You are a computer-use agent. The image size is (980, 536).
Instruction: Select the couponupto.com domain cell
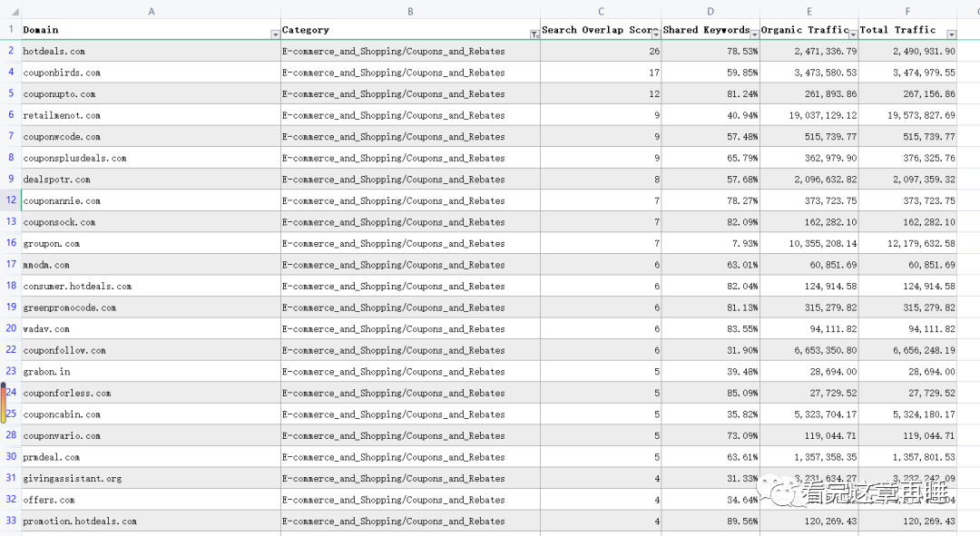pos(152,93)
